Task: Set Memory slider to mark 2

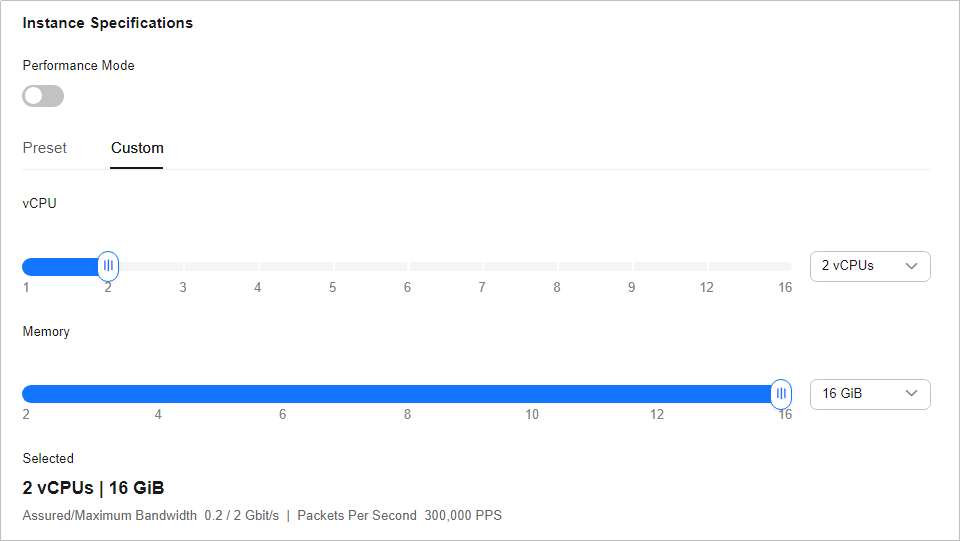Action: 27,395
